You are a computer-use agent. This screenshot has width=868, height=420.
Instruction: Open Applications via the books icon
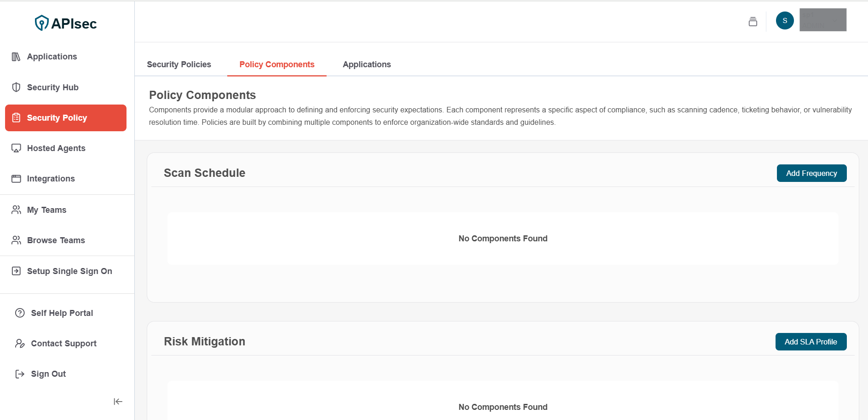point(16,57)
